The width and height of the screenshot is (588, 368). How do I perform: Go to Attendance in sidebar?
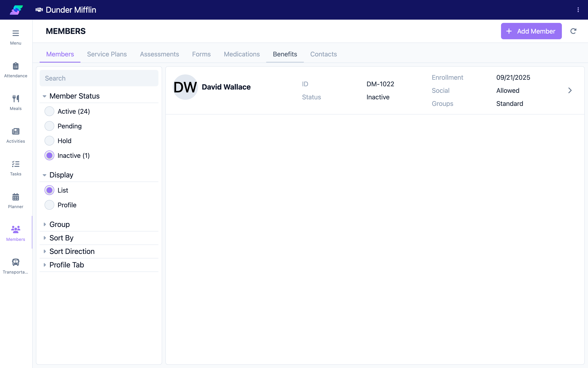coord(16,70)
